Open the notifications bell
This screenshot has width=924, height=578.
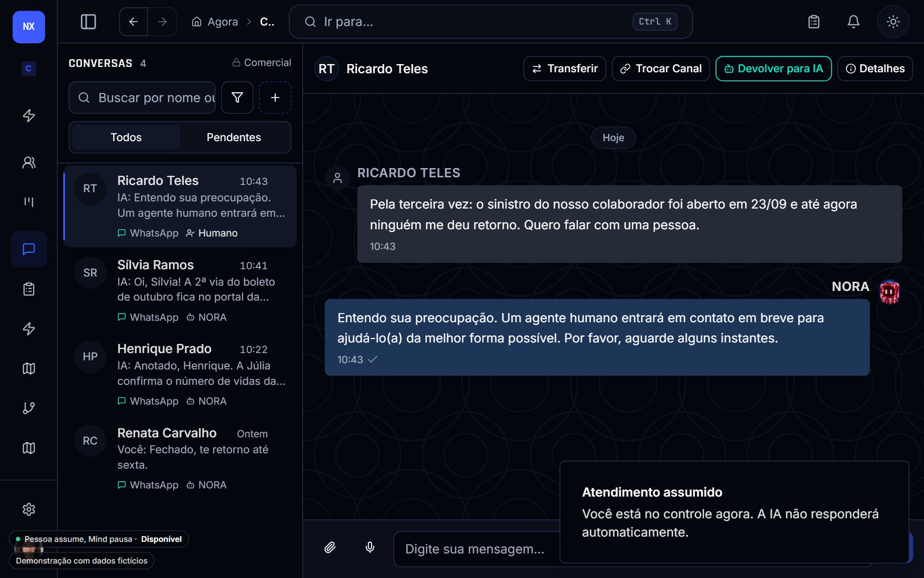[853, 22]
